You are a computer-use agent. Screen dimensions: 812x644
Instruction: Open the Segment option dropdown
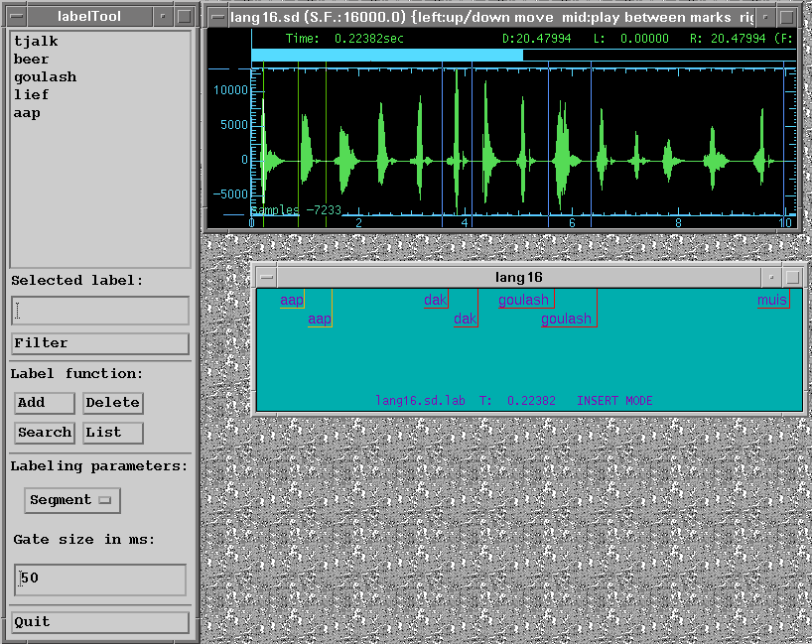coord(72,500)
